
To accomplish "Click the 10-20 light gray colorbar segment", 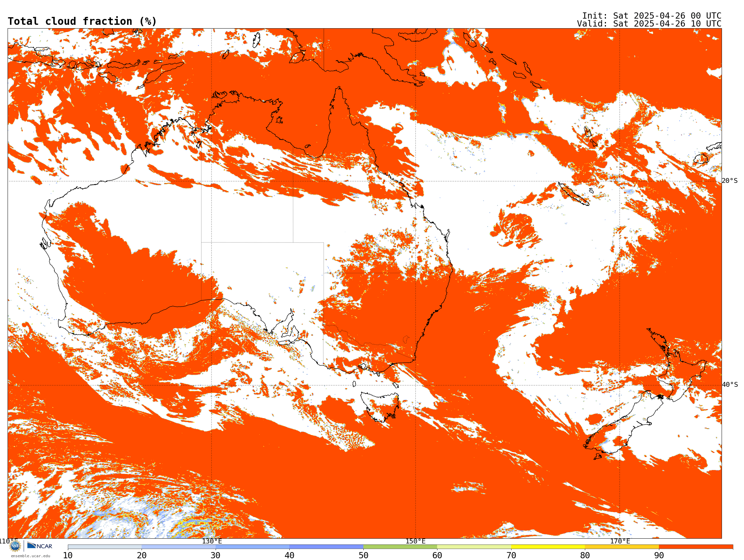I will click(x=105, y=547).
